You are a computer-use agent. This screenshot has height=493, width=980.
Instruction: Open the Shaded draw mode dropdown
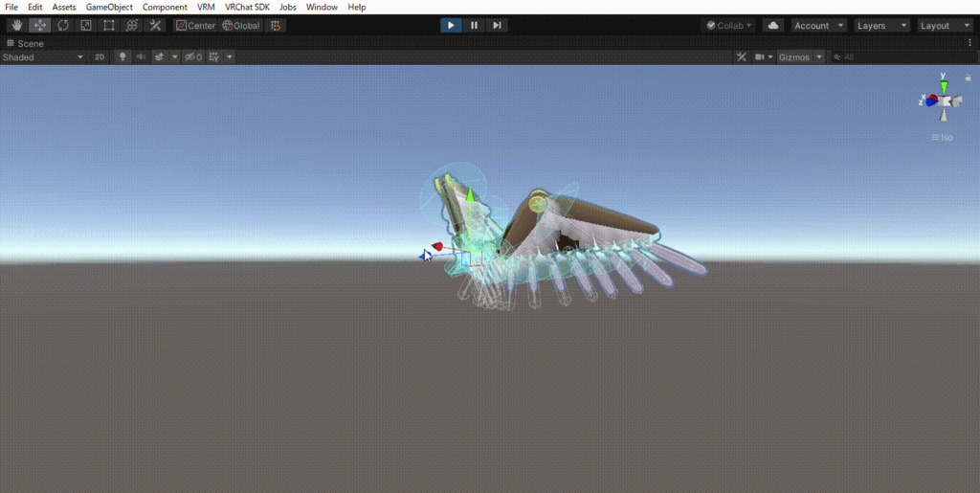[x=42, y=56]
